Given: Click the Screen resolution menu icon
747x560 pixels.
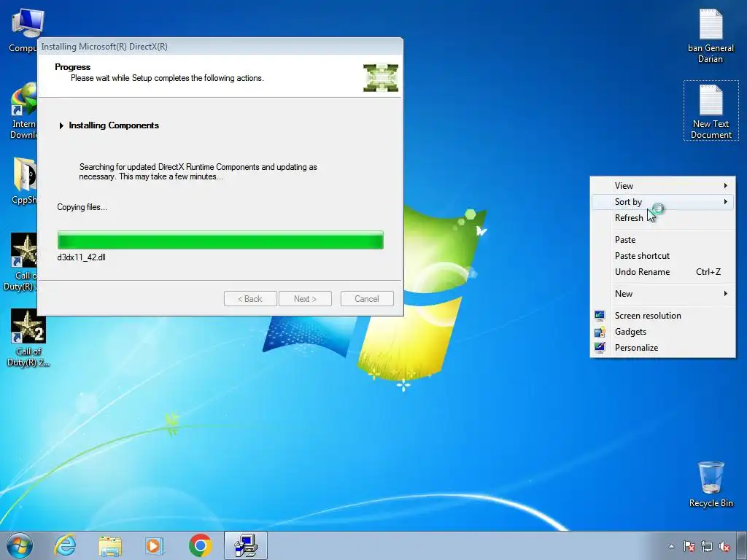Looking at the screenshot, I should 600,315.
